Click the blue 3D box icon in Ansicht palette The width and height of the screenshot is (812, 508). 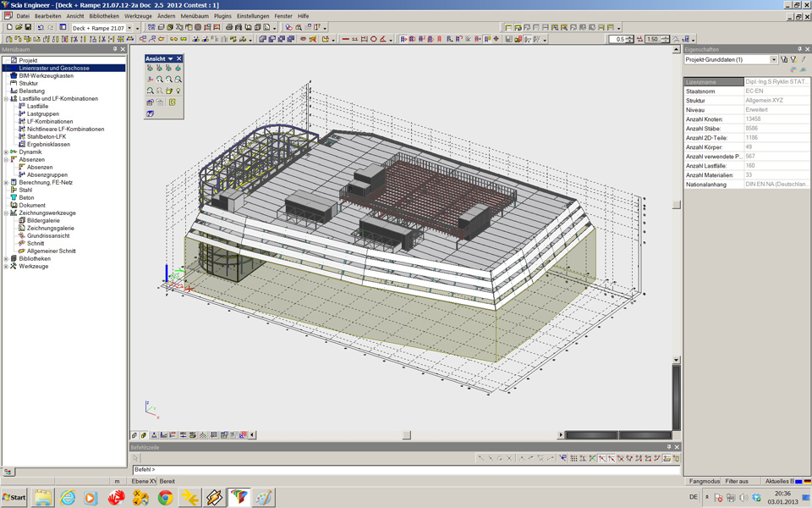(150, 113)
